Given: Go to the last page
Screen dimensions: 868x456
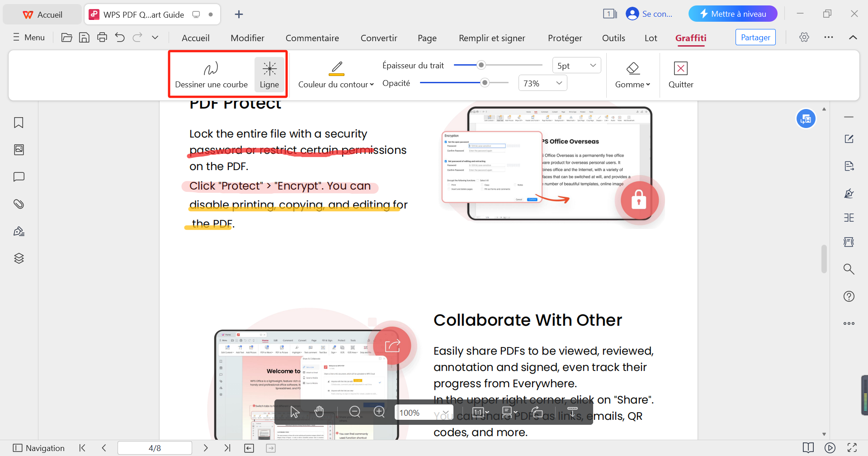Looking at the screenshot, I should point(227,448).
